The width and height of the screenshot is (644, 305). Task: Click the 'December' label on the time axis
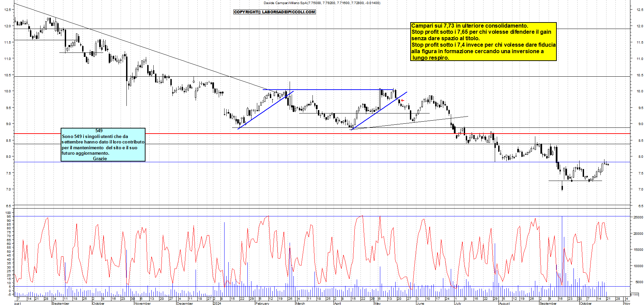(x=185, y=303)
